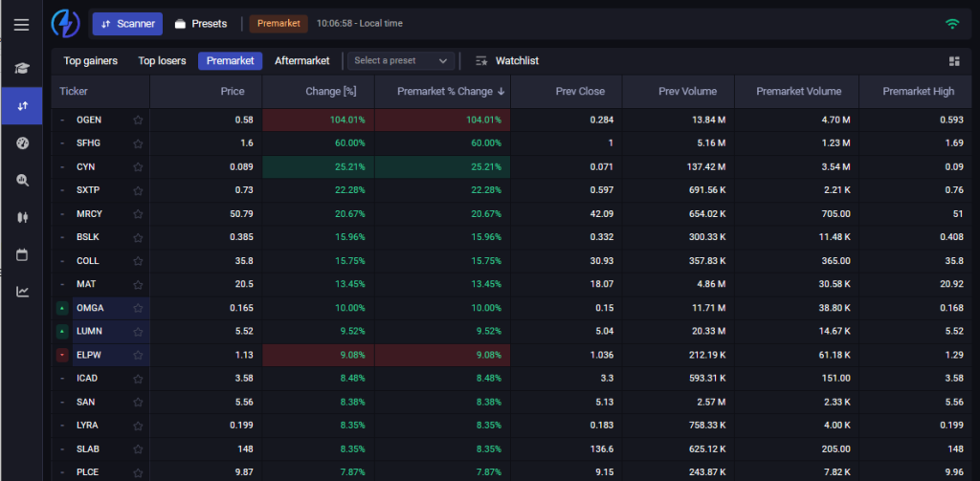
Task: Open the Select a preset dropdown
Action: point(401,60)
